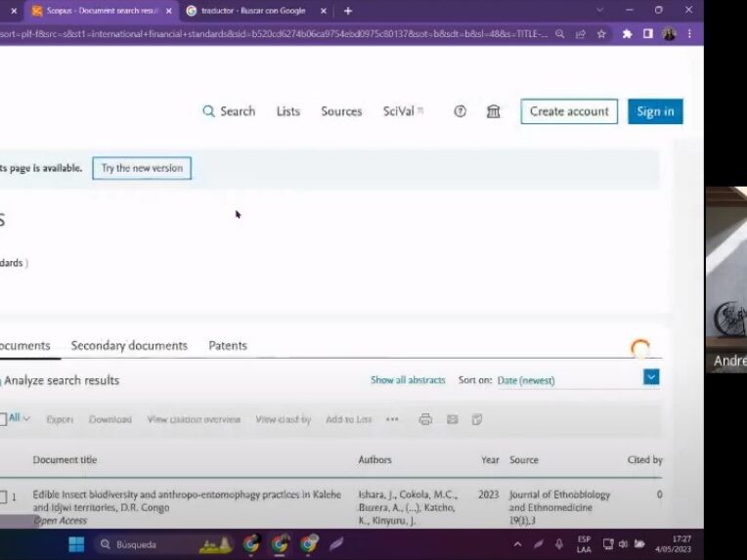Click Add to List option
747x560 pixels.
(349, 419)
